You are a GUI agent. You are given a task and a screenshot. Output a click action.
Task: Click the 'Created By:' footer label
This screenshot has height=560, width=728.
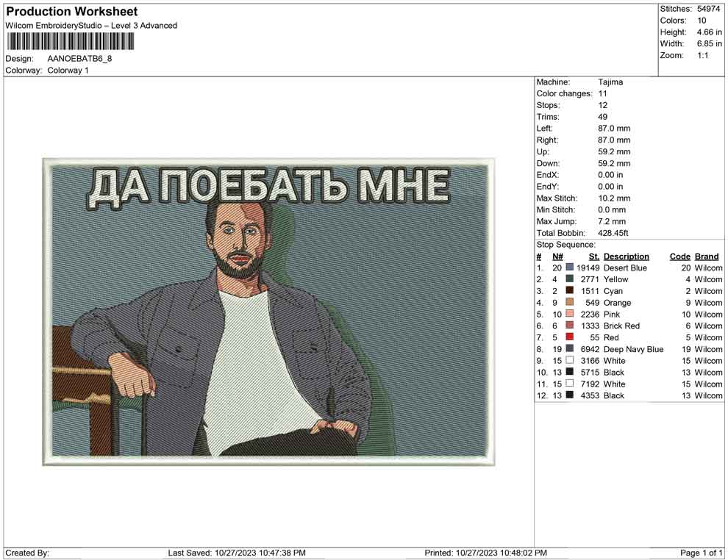(x=27, y=553)
